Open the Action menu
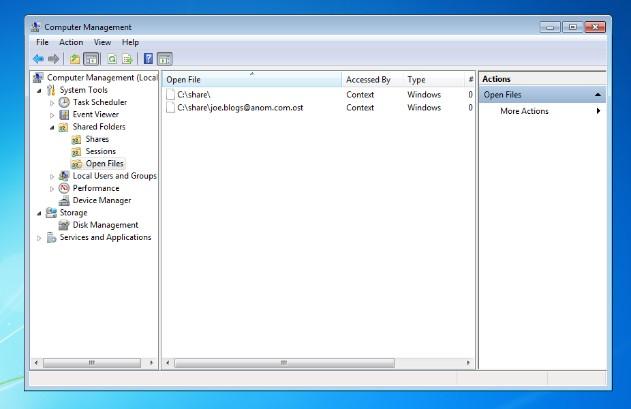631x409 pixels. tap(71, 42)
